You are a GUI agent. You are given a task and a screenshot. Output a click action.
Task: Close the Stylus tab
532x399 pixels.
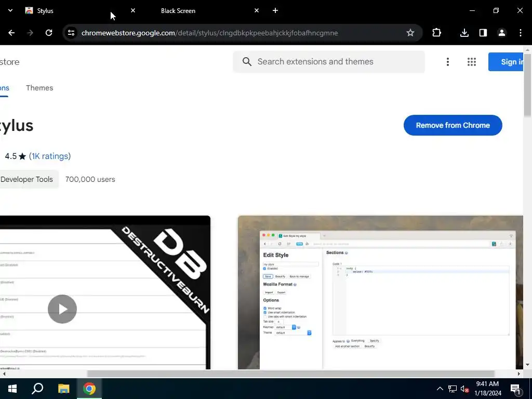(x=133, y=10)
